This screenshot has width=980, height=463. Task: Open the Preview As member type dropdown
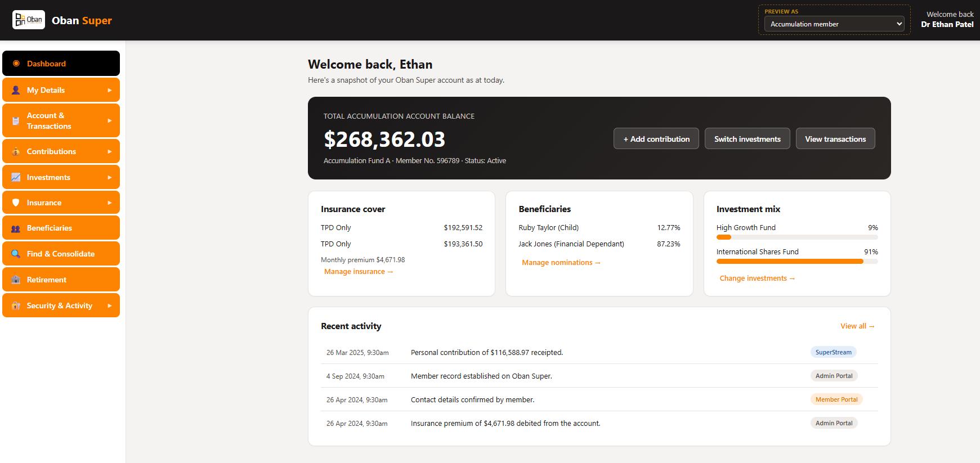834,24
